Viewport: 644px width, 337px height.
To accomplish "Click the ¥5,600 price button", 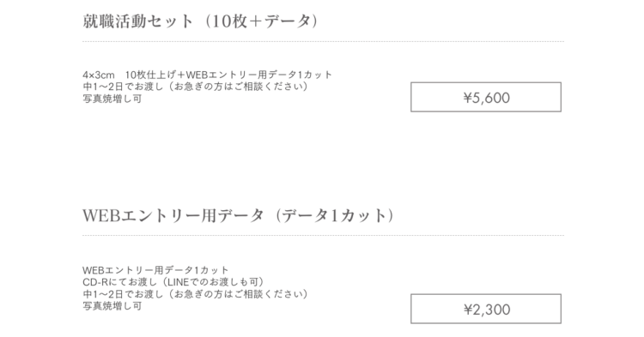I will [x=486, y=97].
